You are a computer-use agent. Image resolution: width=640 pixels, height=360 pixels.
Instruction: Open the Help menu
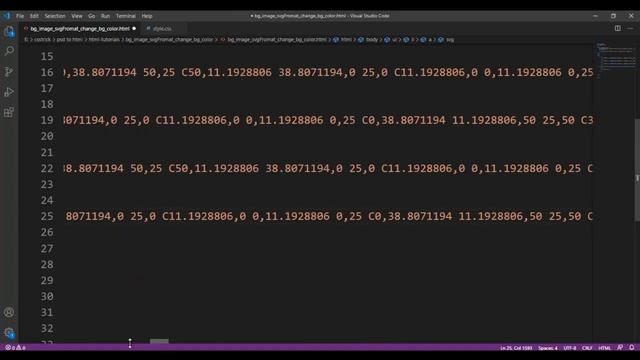click(x=147, y=16)
